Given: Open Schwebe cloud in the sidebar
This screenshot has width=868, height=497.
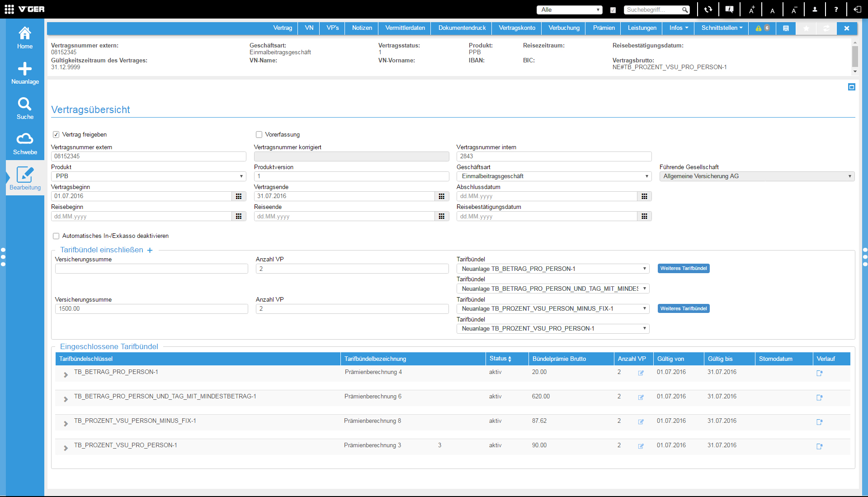Looking at the screenshot, I should [25, 144].
